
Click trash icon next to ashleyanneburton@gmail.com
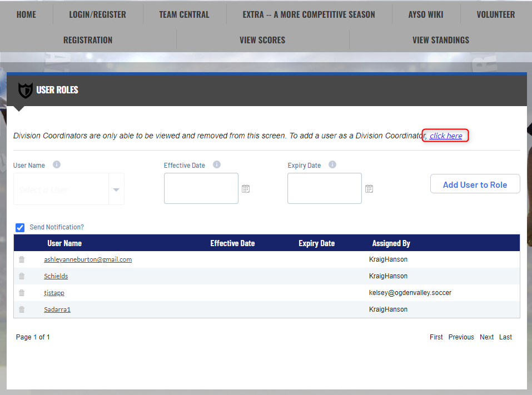point(22,259)
